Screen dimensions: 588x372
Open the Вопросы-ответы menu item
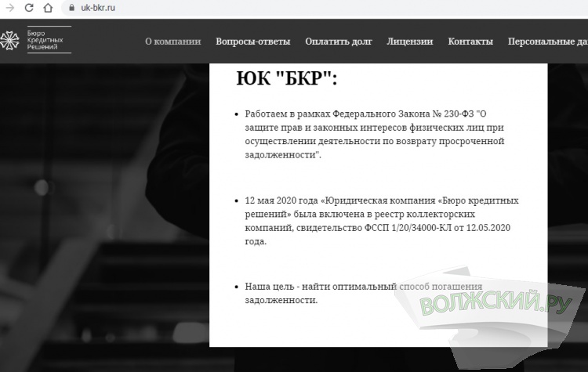[x=252, y=42]
